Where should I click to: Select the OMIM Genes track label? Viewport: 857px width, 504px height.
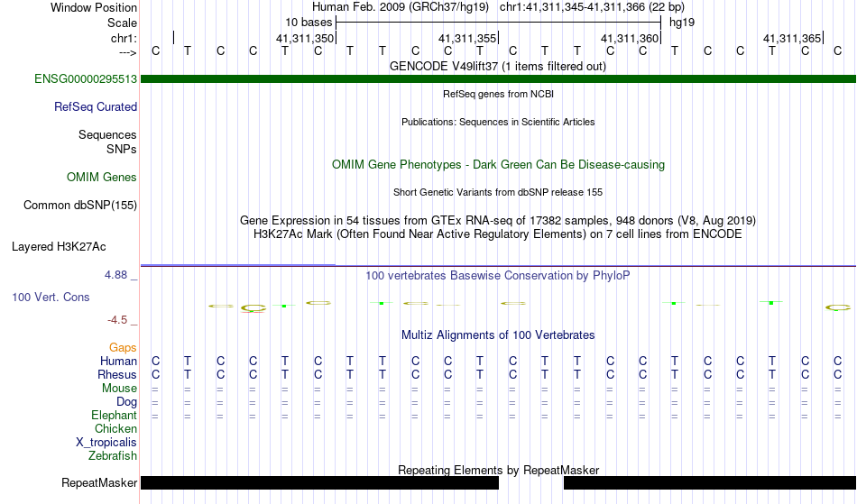[x=102, y=178]
